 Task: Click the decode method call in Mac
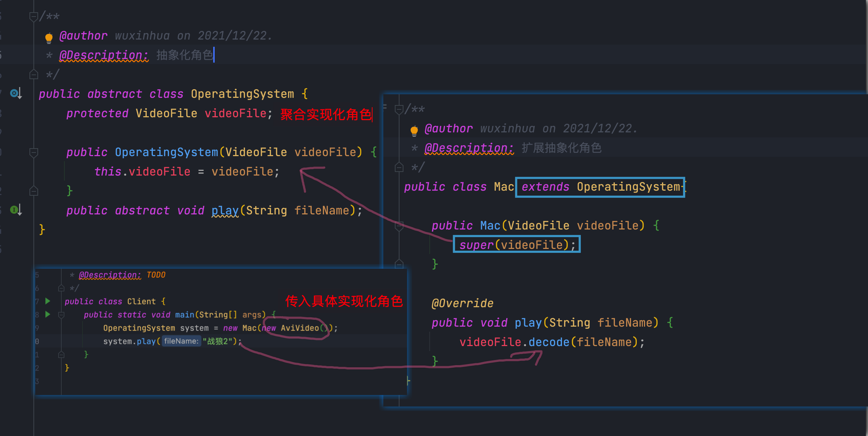tap(549, 342)
